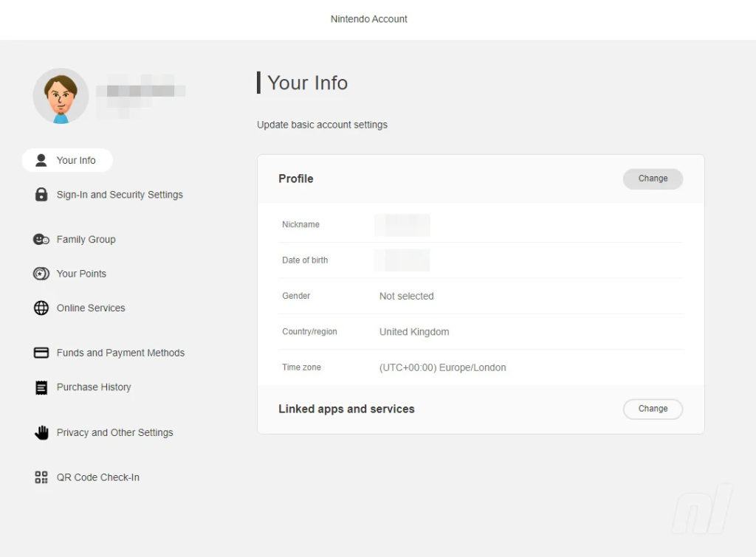This screenshot has height=557, width=756.
Task: Click the Nintendo Account header title
Action: [x=369, y=19]
